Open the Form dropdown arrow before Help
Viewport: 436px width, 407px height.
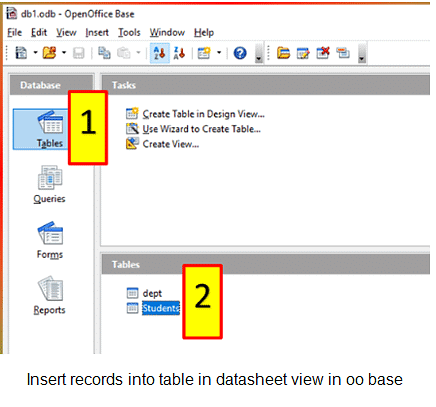[219, 53]
